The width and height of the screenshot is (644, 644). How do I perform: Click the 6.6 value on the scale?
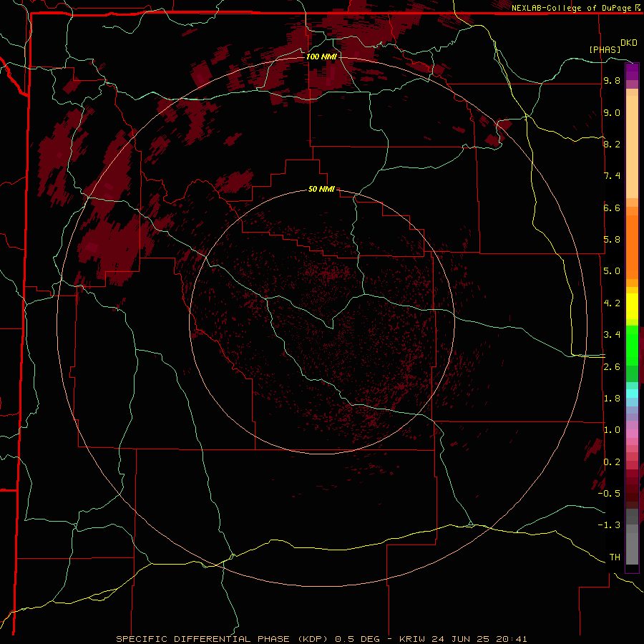point(612,208)
